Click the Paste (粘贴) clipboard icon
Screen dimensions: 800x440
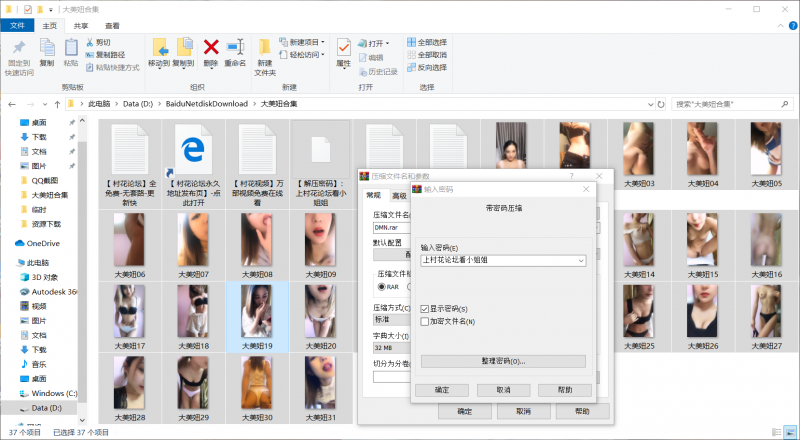(x=71, y=48)
